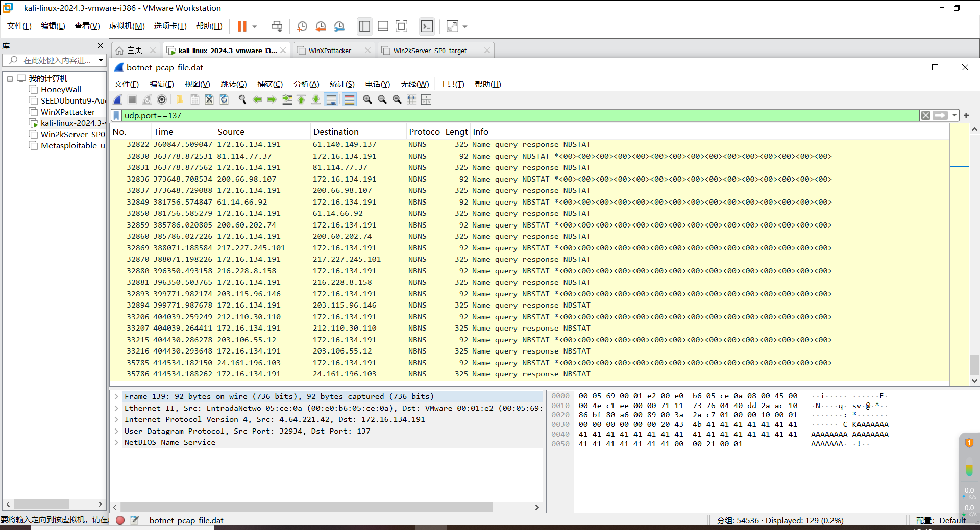The image size is (980, 530).
Task: Open expert information in the status bar
Action: (120, 520)
